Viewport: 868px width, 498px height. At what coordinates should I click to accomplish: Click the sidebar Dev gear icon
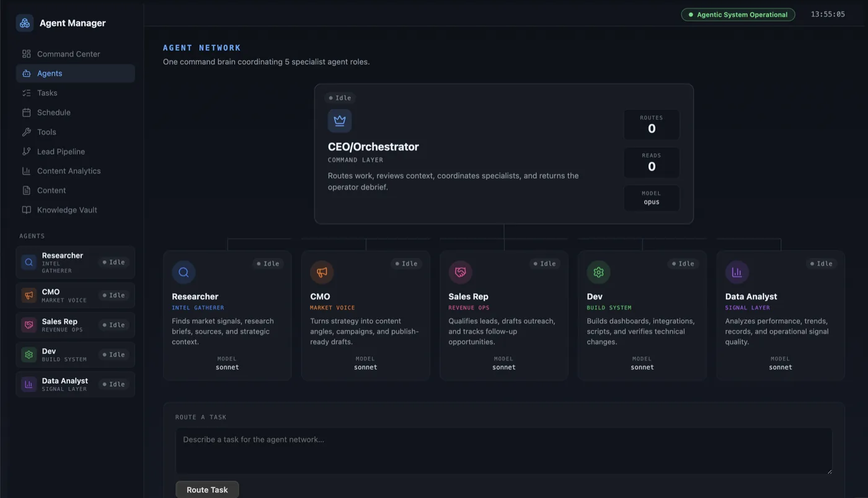coord(29,355)
